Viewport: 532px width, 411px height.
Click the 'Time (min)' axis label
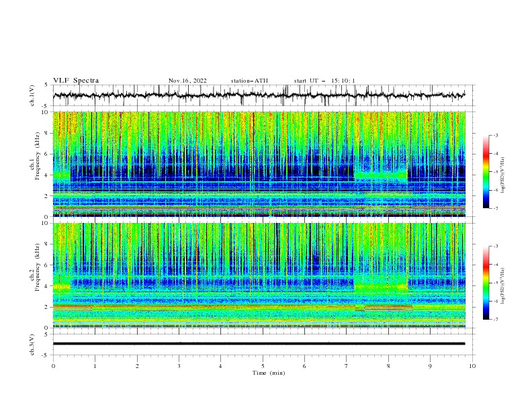click(269, 373)
